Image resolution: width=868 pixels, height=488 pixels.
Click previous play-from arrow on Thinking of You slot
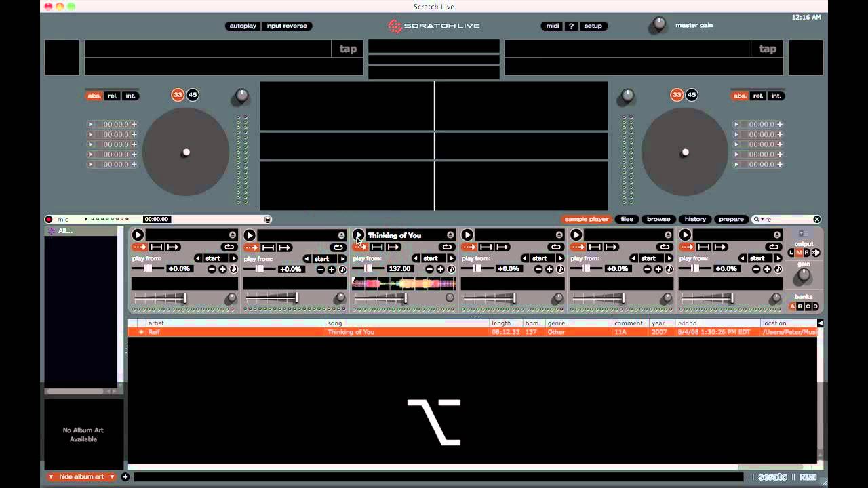click(x=416, y=258)
